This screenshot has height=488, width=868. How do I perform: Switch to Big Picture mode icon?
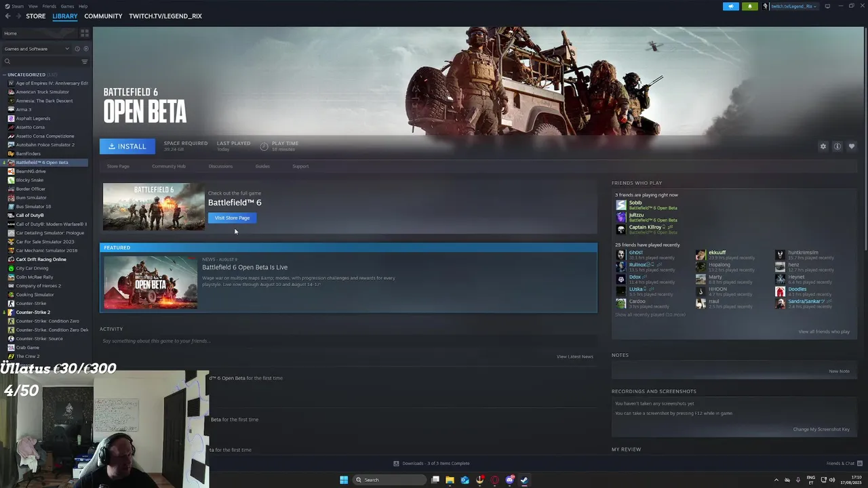[x=827, y=6]
